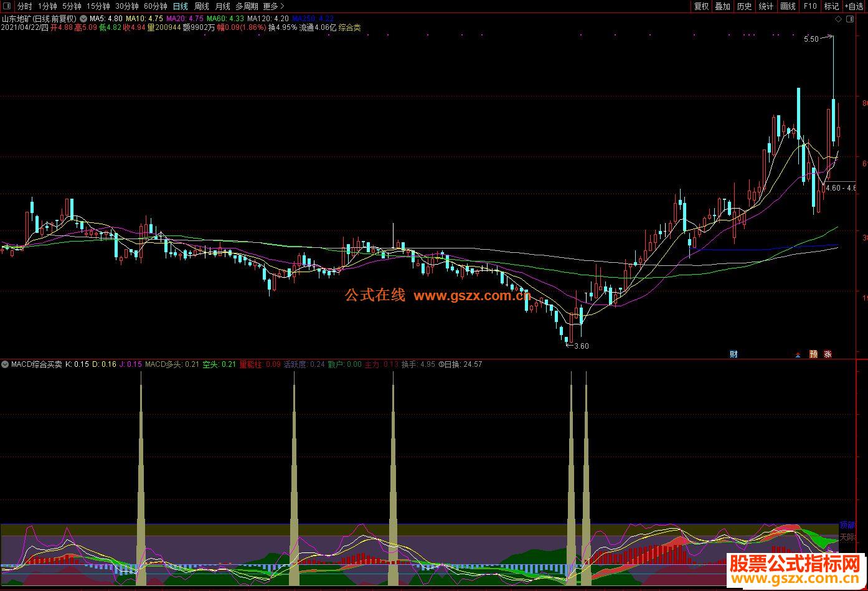
Task: Click the 山东地矿(日线 前复权) stock title
Action: pyautogui.click(x=39, y=19)
